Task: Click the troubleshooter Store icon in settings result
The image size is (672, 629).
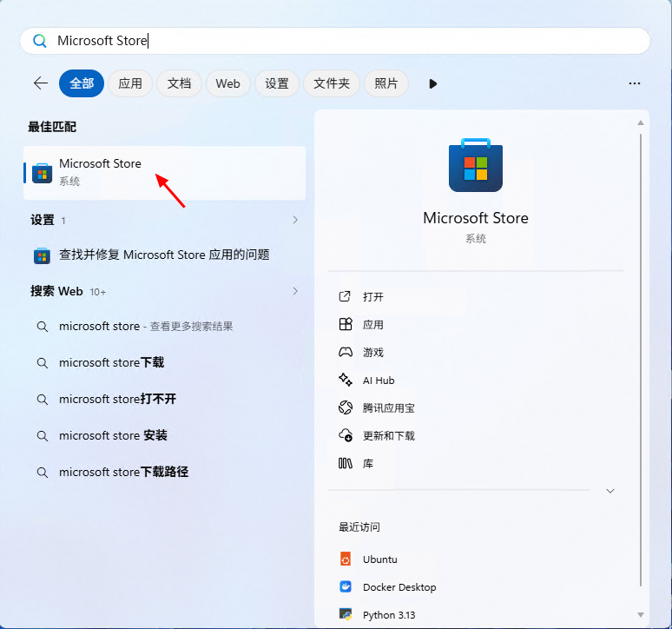Action: (42, 256)
